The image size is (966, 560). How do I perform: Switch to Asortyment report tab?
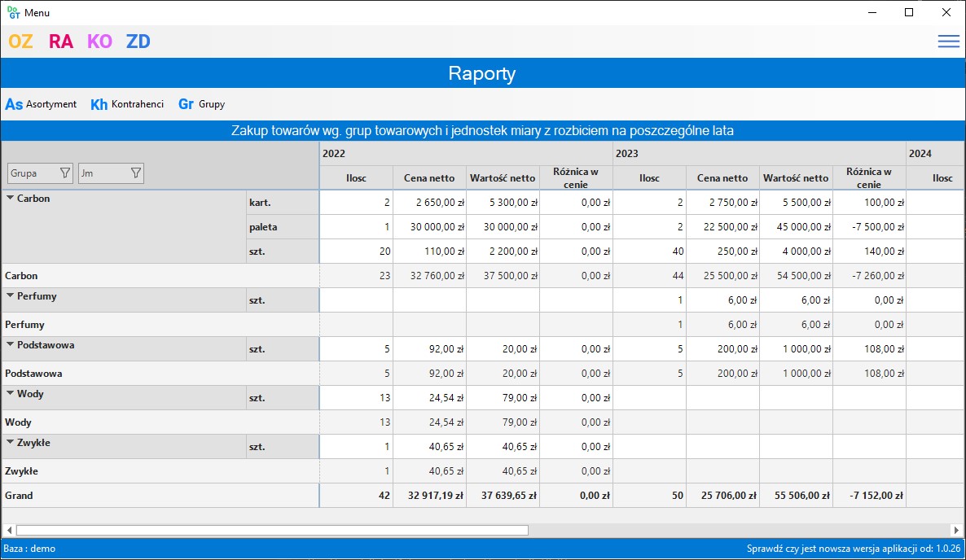[41, 104]
